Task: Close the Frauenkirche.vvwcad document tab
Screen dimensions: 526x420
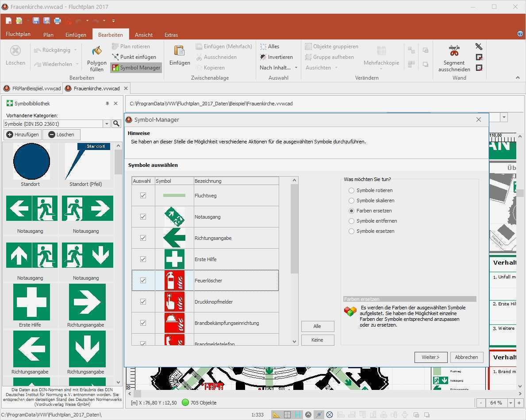Action: coord(126,89)
